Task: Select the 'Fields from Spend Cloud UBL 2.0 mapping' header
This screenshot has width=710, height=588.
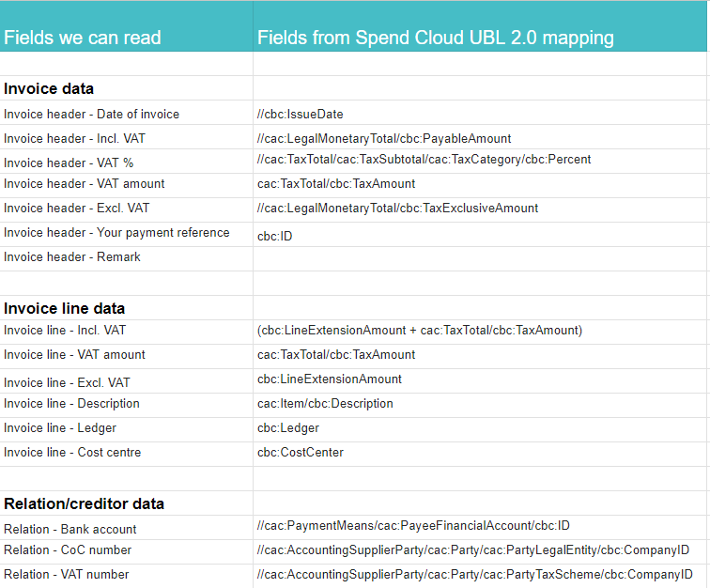Action: (436, 39)
